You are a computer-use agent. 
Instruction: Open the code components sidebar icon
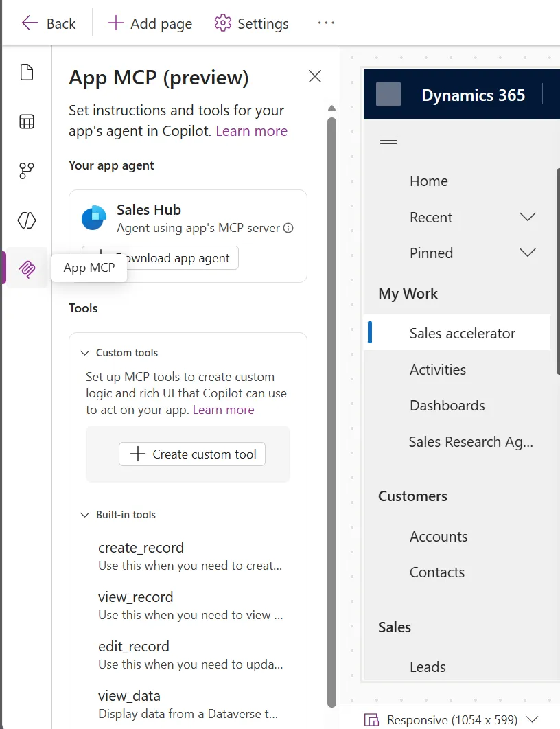click(x=27, y=220)
